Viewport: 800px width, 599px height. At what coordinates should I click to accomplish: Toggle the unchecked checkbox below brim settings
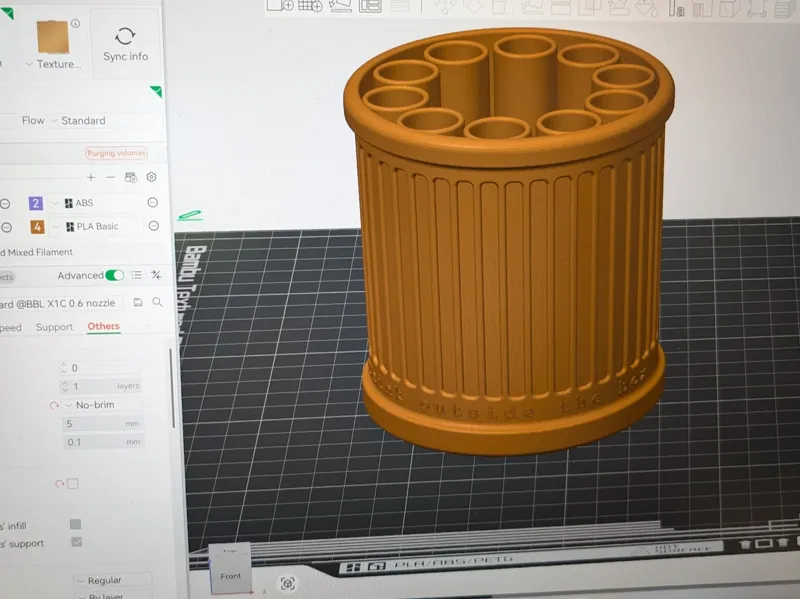click(x=73, y=483)
